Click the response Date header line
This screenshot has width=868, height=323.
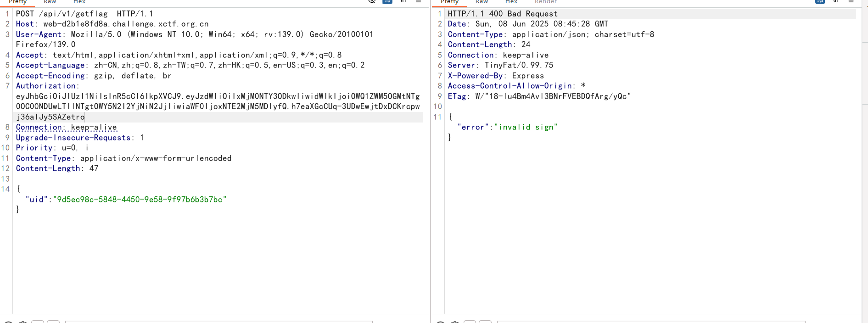click(x=528, y=24)
